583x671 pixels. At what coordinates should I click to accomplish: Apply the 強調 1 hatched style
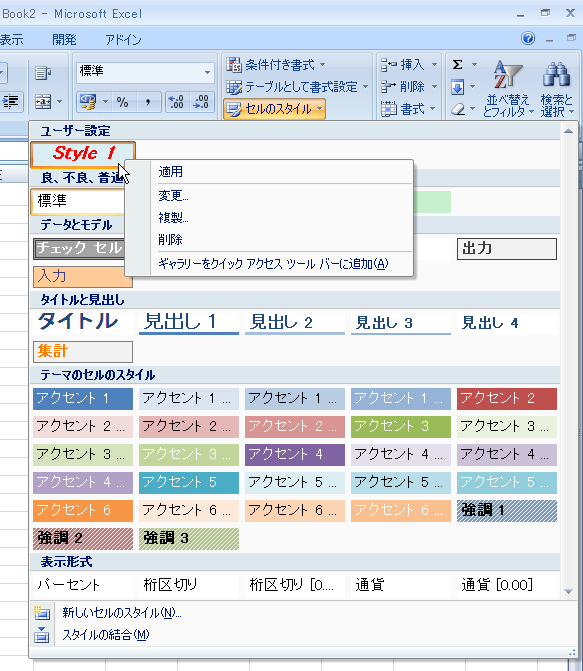507,511
